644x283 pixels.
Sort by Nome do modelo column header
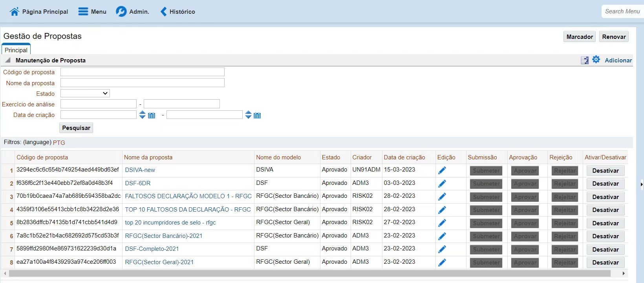[x=278, y=157]
